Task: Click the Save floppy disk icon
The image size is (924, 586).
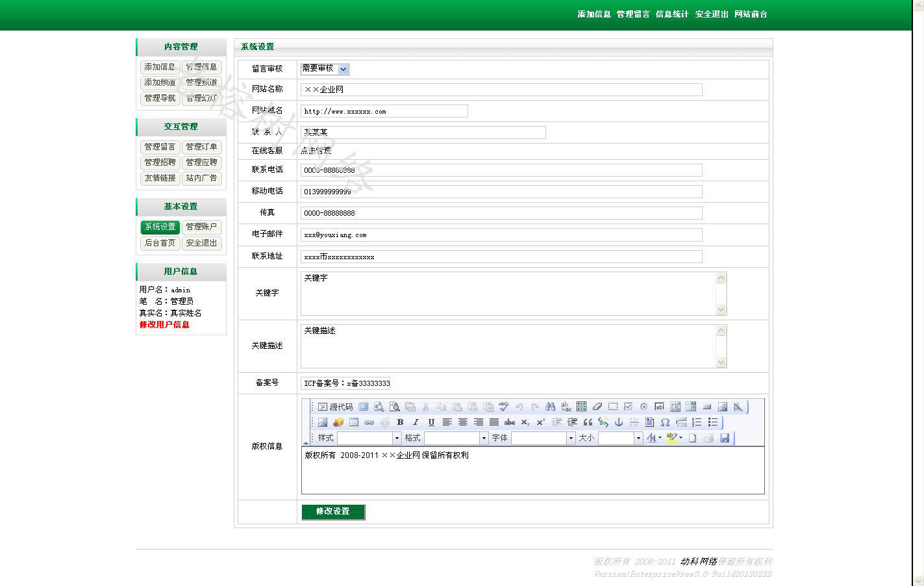Action: click(x=725, y=438)
